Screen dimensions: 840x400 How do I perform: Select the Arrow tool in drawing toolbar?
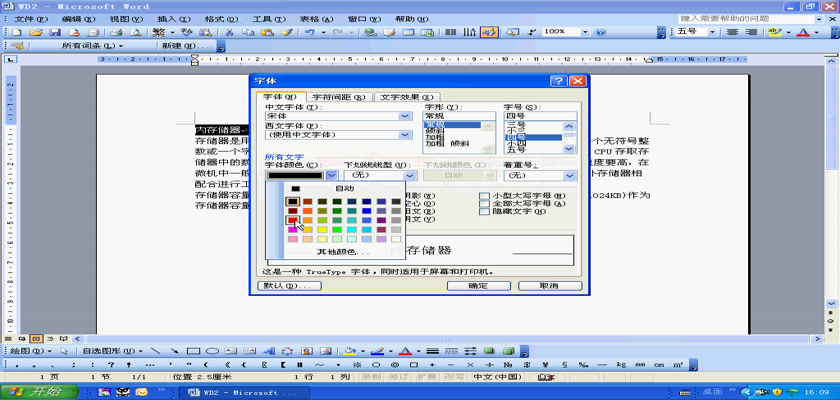pyautogui.click(x=175, y=351)
